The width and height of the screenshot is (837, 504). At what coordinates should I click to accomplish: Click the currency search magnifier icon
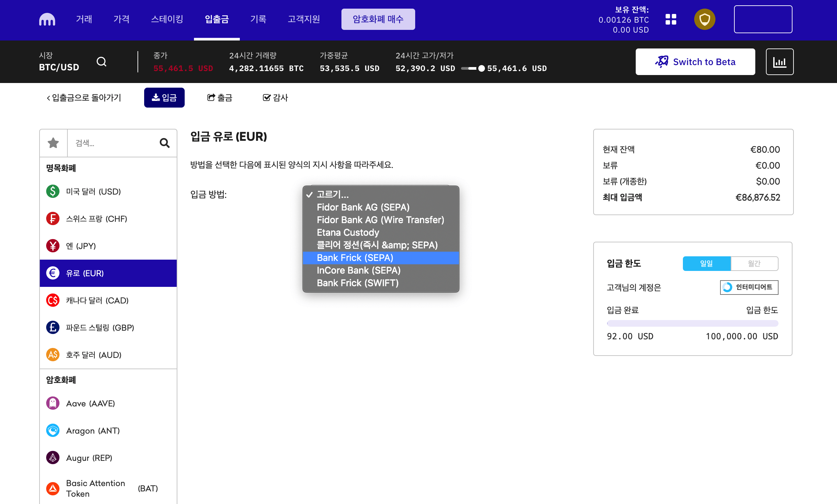(164, 143)
